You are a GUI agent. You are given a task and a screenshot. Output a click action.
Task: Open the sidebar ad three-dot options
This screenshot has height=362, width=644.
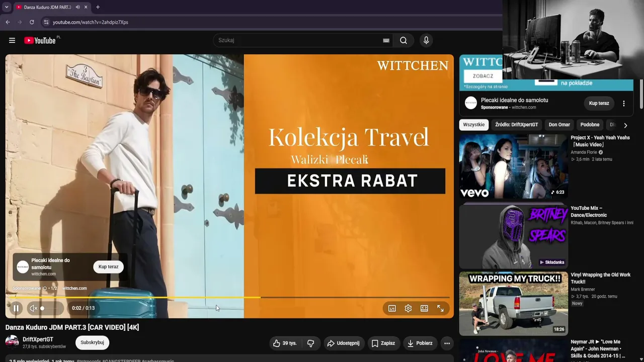624,104
